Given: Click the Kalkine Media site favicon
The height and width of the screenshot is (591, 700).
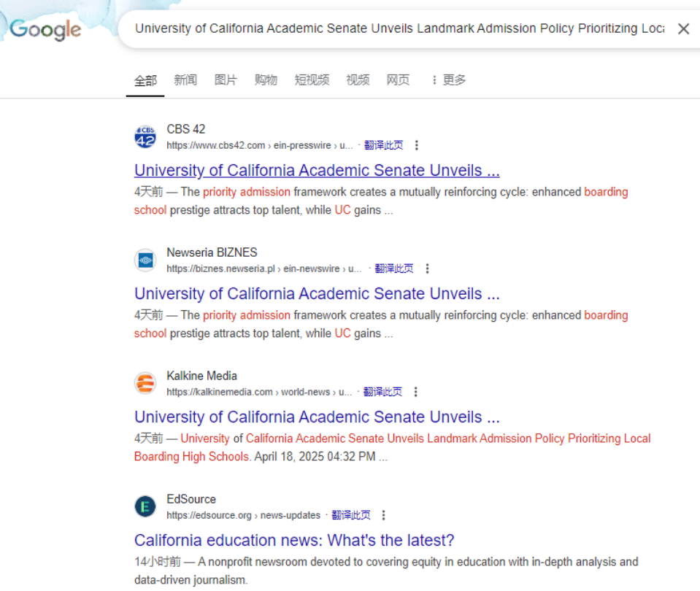Looking at the screenshot, I should point(145,384).
